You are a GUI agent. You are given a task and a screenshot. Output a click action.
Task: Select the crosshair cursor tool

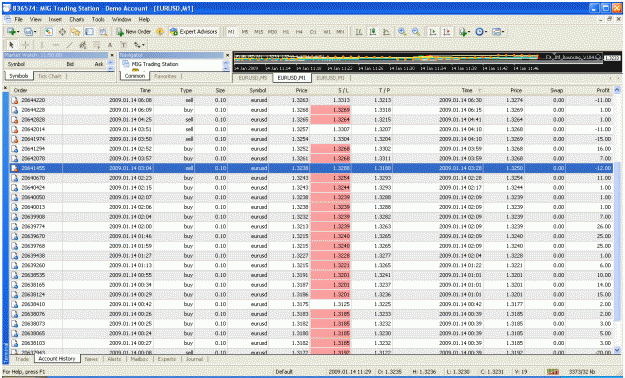tap(25, 45)
